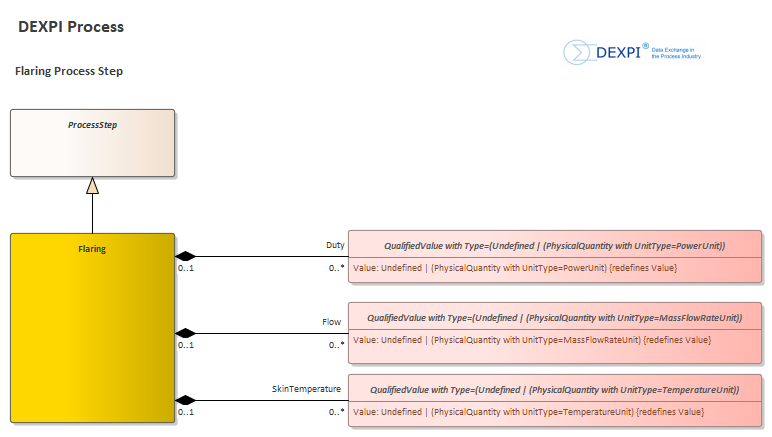Click the 0..* multiplicity under Duty
Image resolution: width=772 pixels, height=437 pixels.
click(x=337, y=268)
